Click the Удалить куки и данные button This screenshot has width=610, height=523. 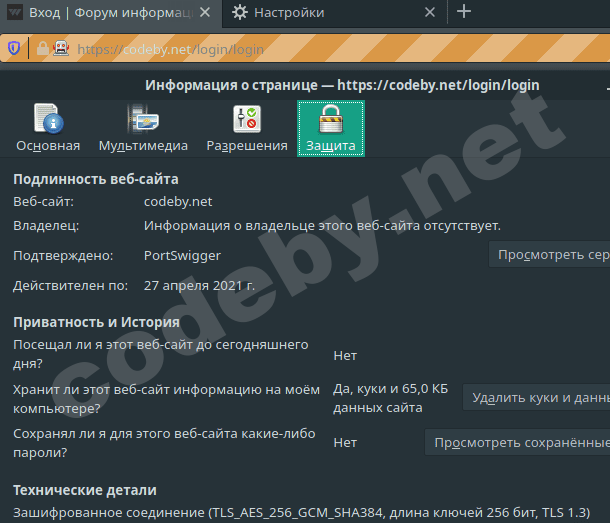coord(536,397)
